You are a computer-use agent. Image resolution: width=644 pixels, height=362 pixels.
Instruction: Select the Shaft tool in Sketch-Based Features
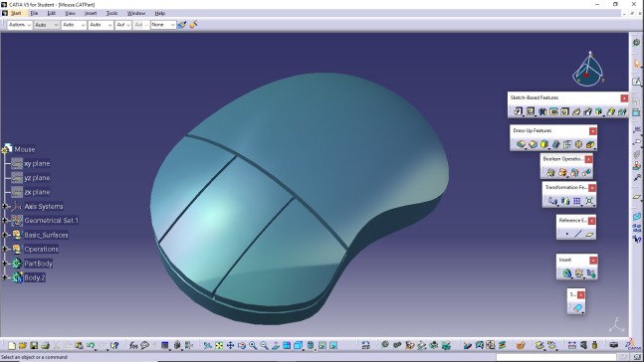pos(542,111)
